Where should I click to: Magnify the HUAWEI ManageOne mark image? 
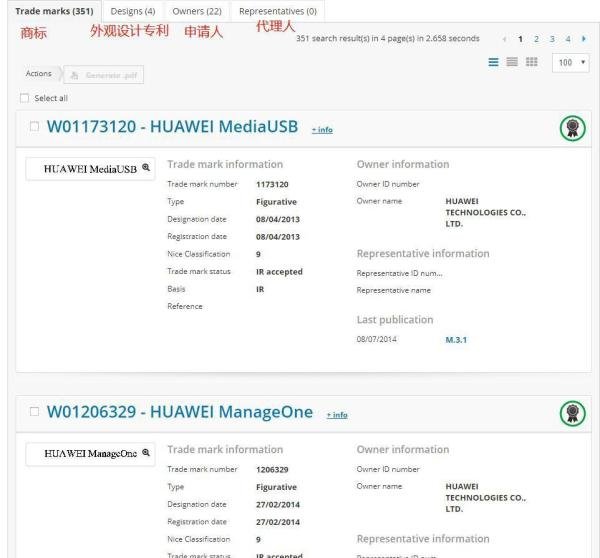click(146, 452)
